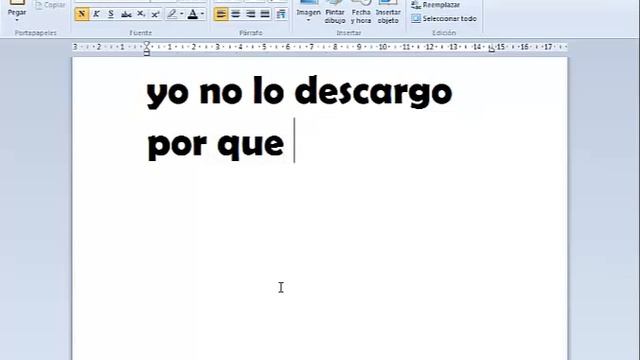Image resolution: width=640 pixels, height=360 pixels.
Task: Toggle strikethrough formatting
Action: 126,14
